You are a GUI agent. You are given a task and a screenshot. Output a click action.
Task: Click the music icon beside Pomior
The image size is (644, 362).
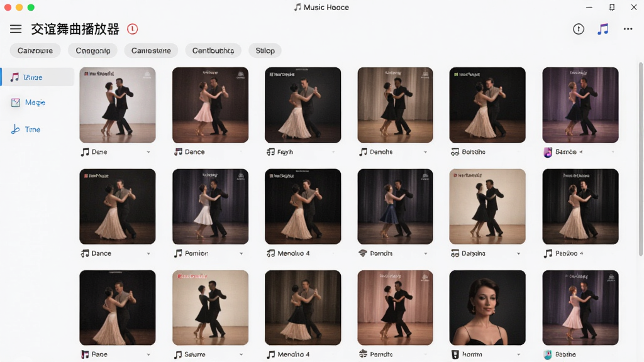coord(178,254)
